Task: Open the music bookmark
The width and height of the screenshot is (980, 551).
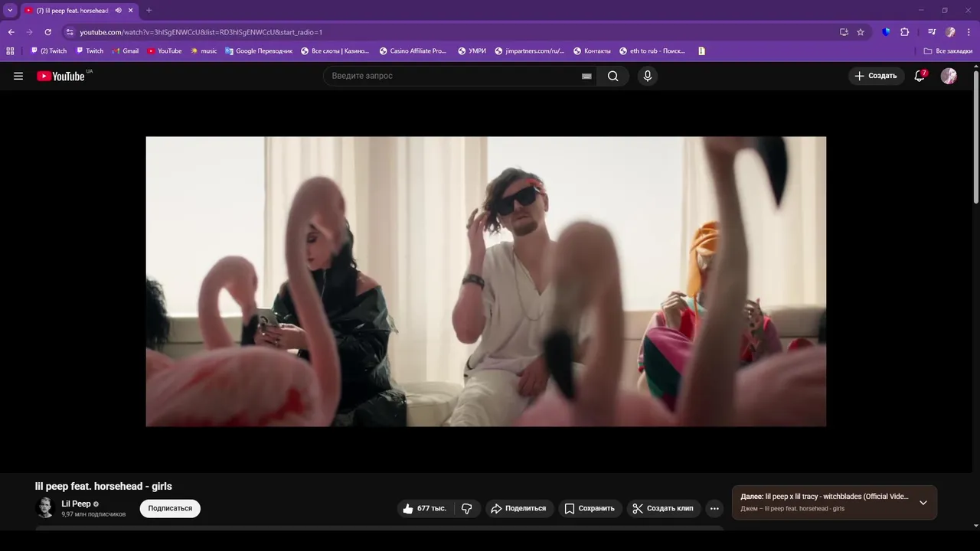Action: coord(204,51)
